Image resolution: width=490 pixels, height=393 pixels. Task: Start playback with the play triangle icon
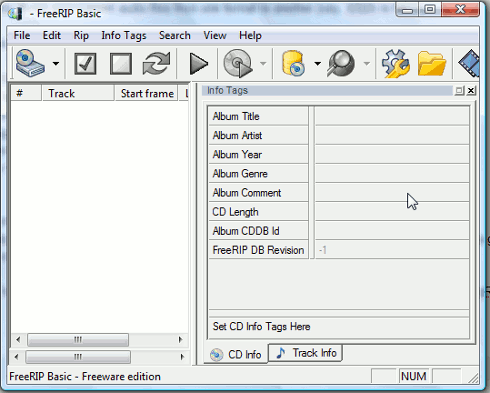199,64
